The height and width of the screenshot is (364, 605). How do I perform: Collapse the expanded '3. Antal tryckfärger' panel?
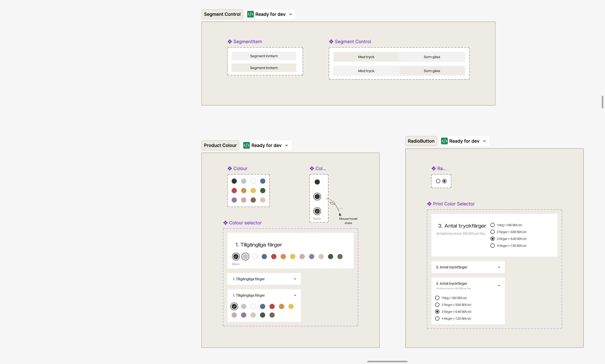[x=499, y=285]
